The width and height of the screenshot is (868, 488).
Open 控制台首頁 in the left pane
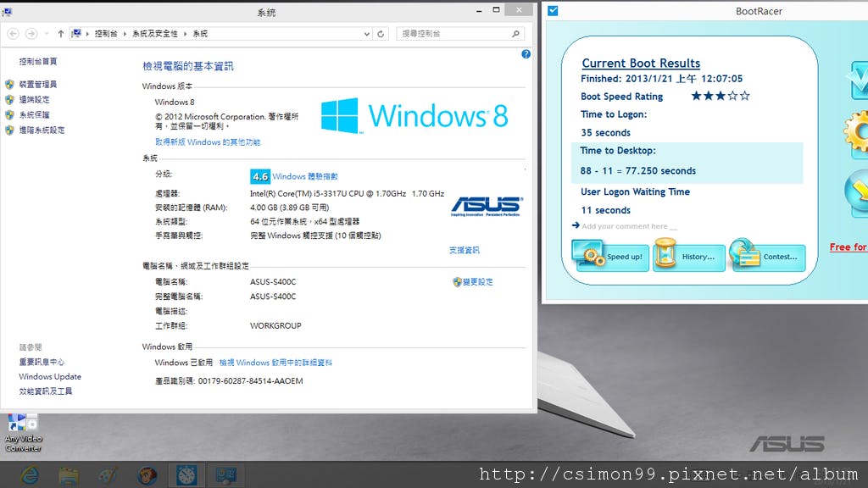click(x=38, y=61)
